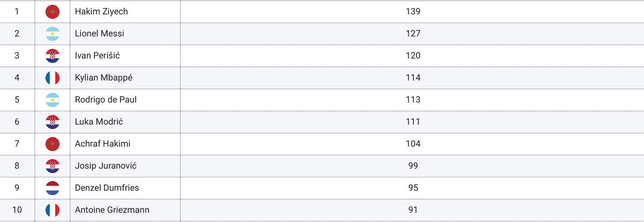Click France flag icon beside Antoine Griezmann
Screen dimensions: 644x222
(52, 210)
